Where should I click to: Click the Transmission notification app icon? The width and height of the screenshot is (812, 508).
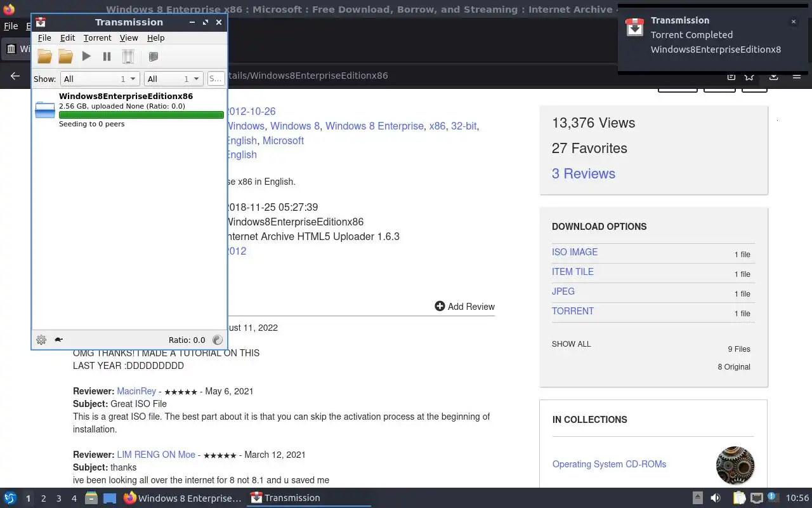pos(635,27)
